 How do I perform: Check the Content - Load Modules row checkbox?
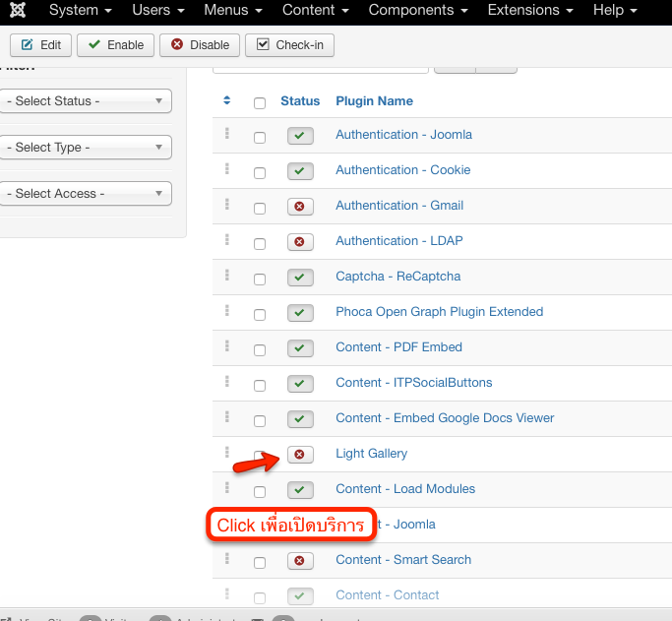pos(260,492)
